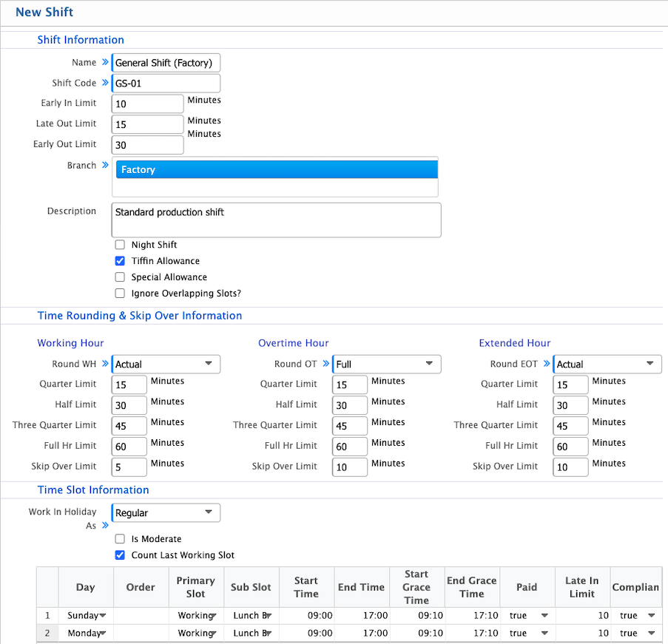
Task: Click the chevron icon beside Round WH
Action: click(x=104, y=364)
